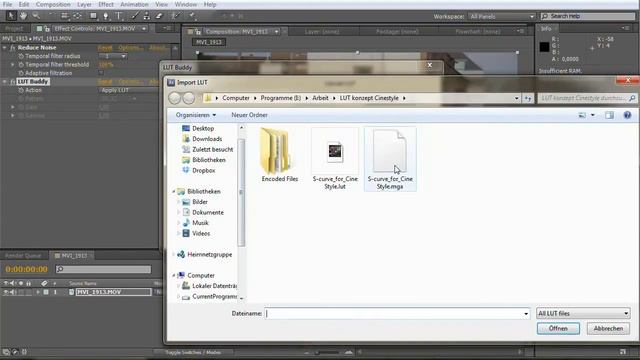
Task: Open the Animation menu
Action: click(134, 4)
